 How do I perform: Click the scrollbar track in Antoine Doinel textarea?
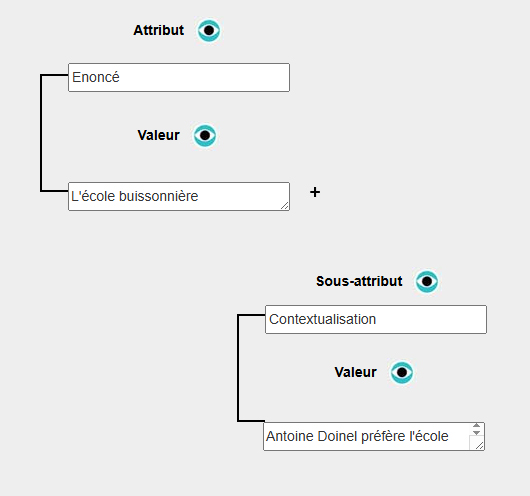tap(477, 429)
